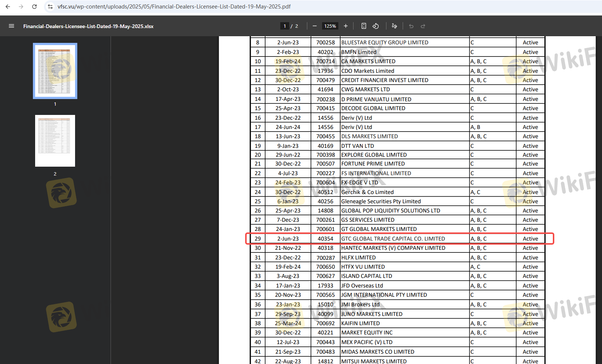Click the redo arrow in PDF toolbar
Image resolution: width=602 pixels, height=364 pixels.
point(423,26)
